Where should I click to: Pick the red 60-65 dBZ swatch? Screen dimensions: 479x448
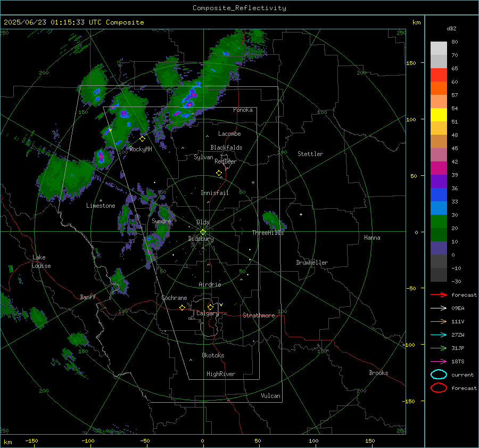[439, 75]
